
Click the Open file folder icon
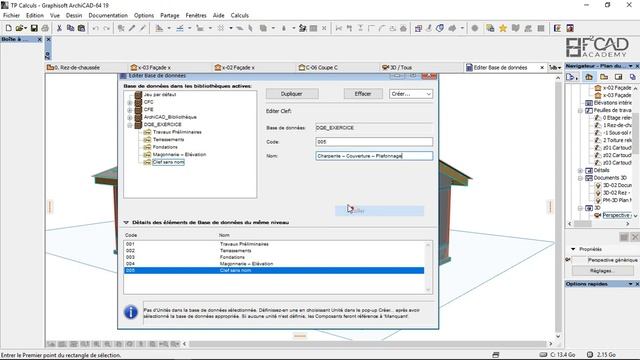click(x=20, y=28)
